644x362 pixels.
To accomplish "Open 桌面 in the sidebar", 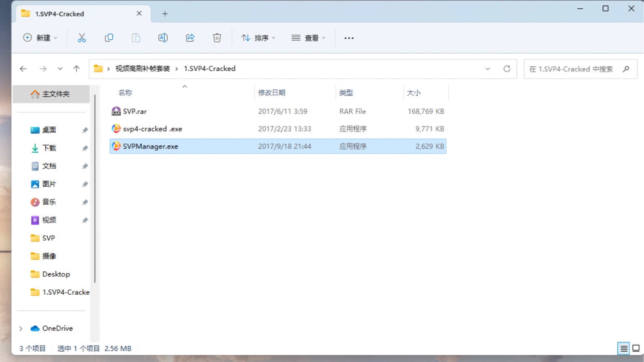I will point(49,130).
